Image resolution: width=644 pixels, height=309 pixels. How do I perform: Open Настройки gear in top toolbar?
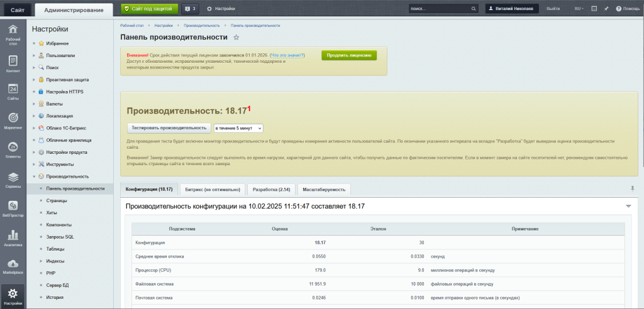pyautogui.click(x=221, y=9)
